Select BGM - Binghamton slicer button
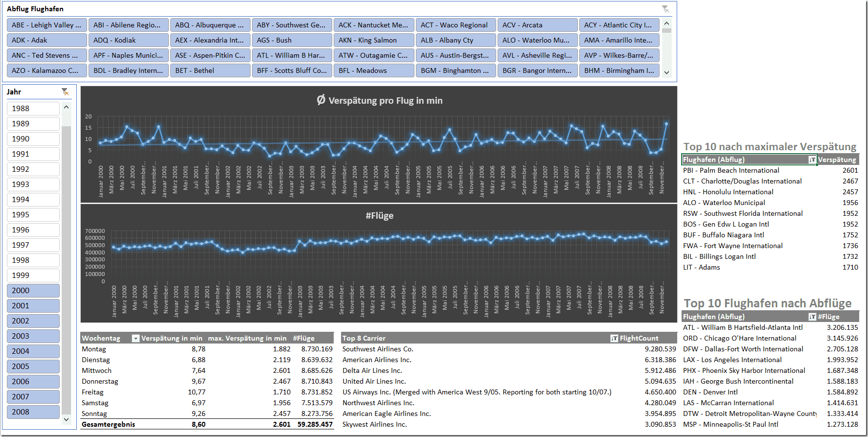Screen dimensions: 868x437 pos(456,70)
